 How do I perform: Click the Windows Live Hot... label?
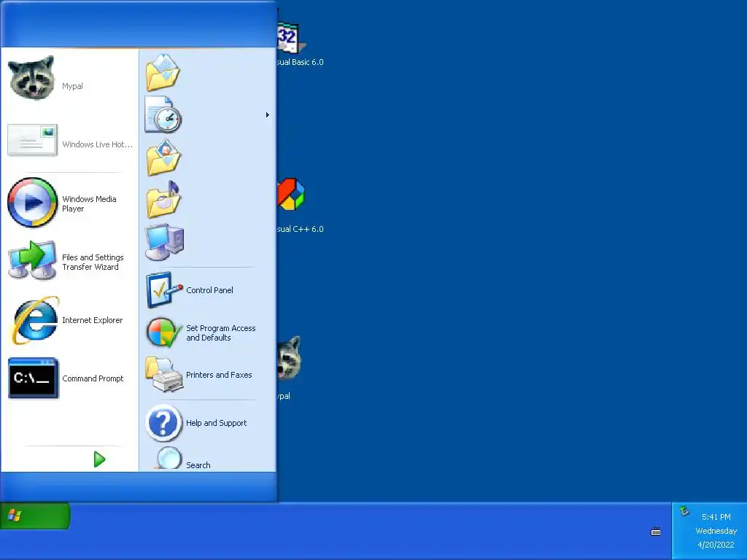pyautogui.click(x=97, y=144)
